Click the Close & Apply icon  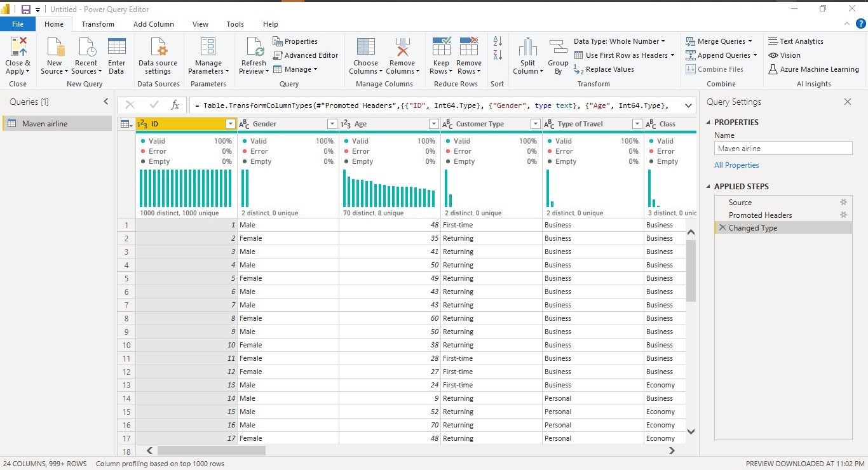[18, 47]
